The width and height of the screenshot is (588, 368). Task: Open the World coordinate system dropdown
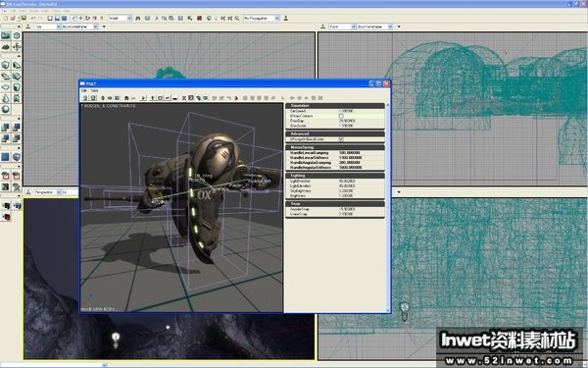tap(120, 18)
